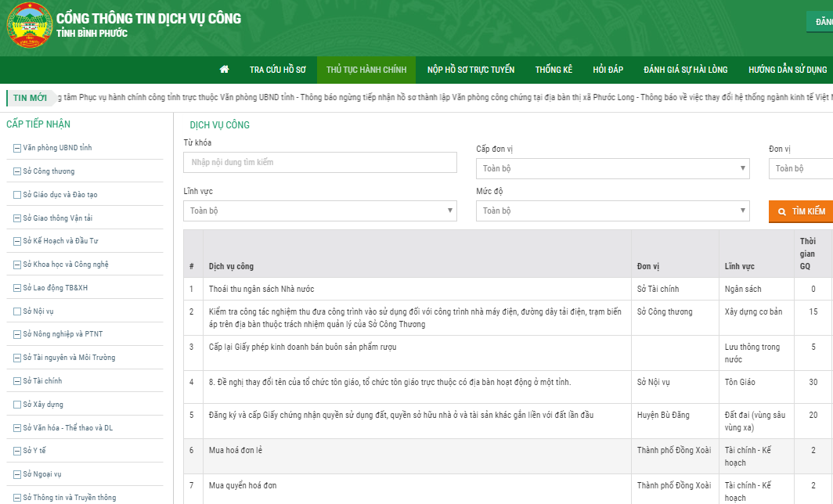Screen dimensions: 833x504
Task: Open Cấp lại Giấy phép kinh doanh rượu service
Action: [303, 347]
